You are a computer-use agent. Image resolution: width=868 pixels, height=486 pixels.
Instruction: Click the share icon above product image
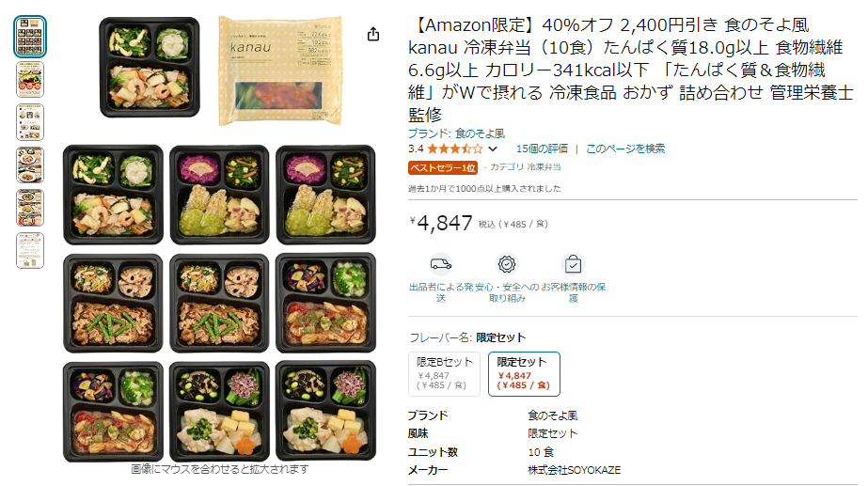(373, 35)
